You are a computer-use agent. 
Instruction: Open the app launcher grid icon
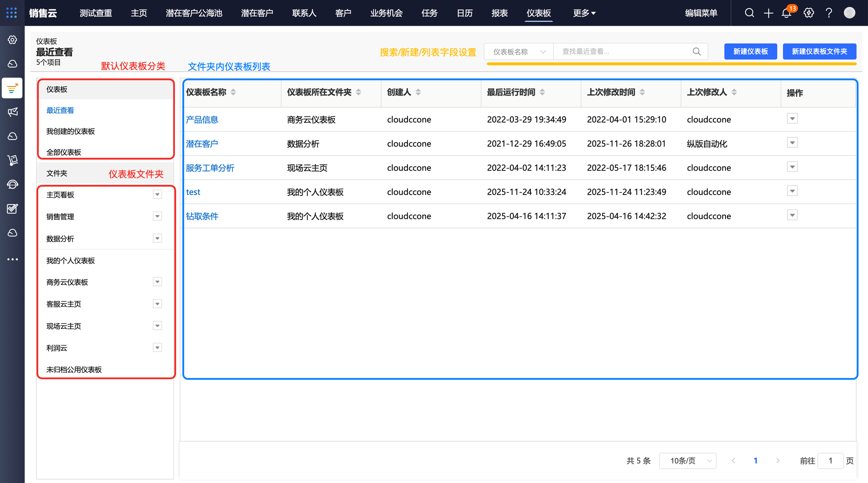[x=12, y=13]
